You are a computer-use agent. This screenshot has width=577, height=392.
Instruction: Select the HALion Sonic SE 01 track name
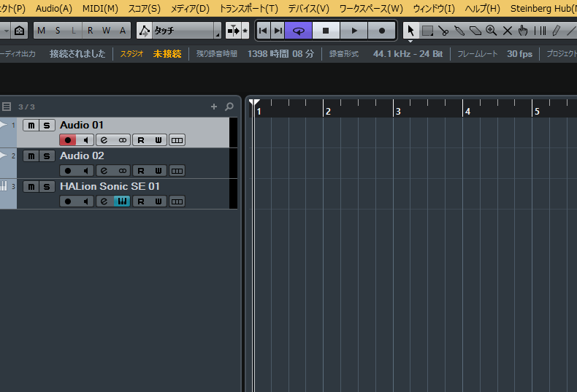(x=110, y=186)
